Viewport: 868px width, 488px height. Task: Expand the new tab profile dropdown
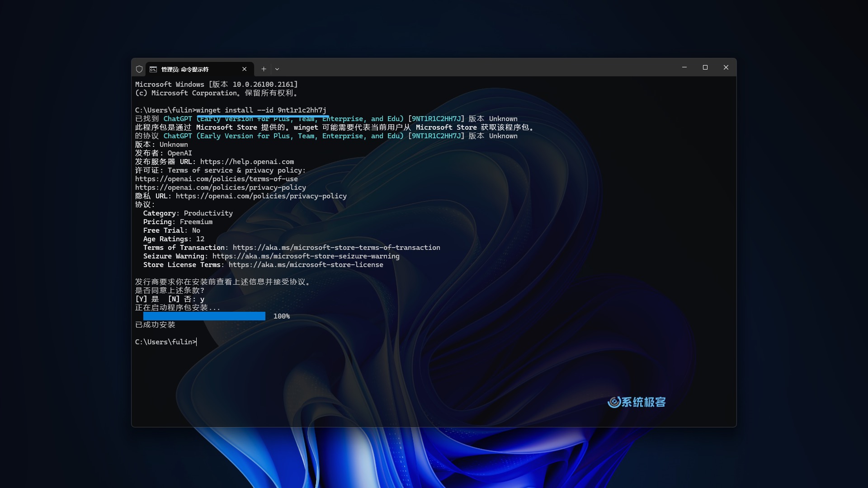277,69
